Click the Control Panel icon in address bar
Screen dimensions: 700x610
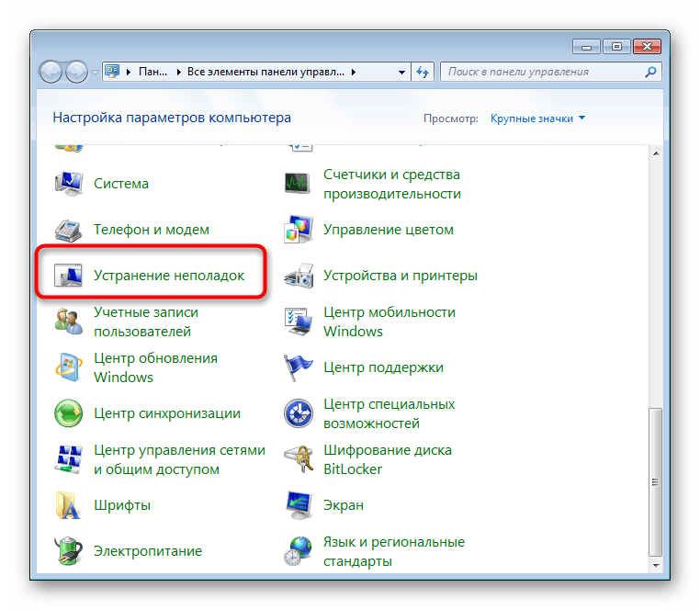point(112,71)
